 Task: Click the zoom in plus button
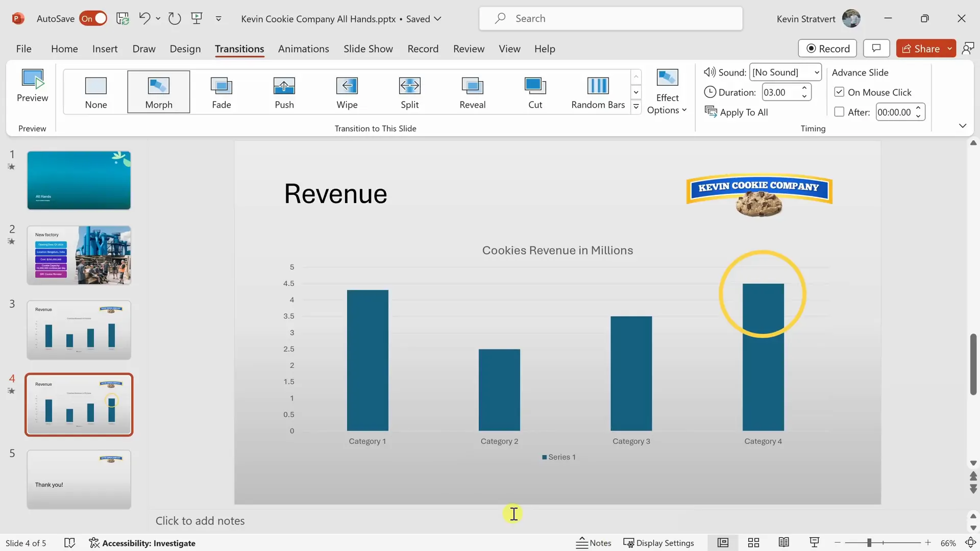click(928, 543)
